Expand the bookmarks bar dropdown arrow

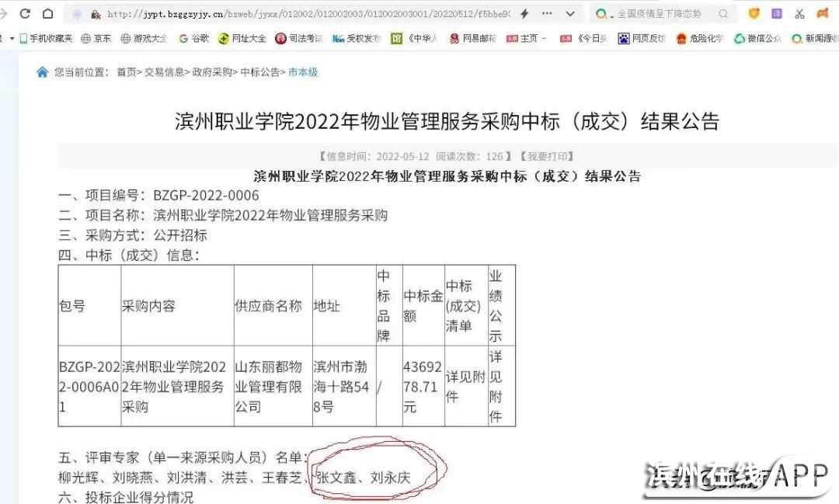pos(12,38)
